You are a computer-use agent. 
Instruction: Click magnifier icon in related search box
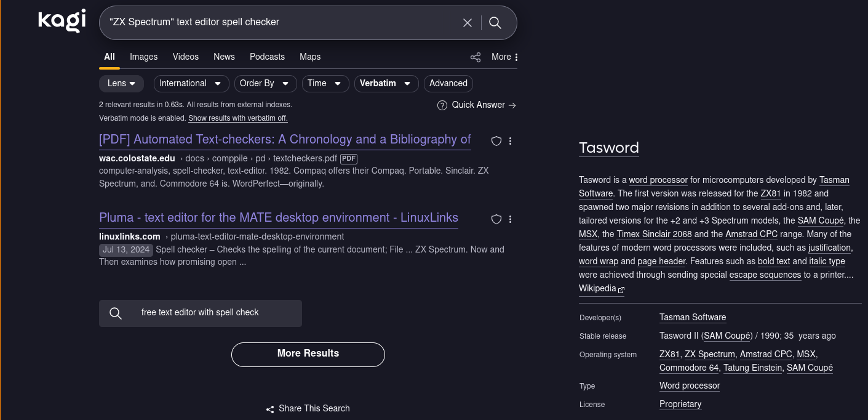(x=115, y=313)
